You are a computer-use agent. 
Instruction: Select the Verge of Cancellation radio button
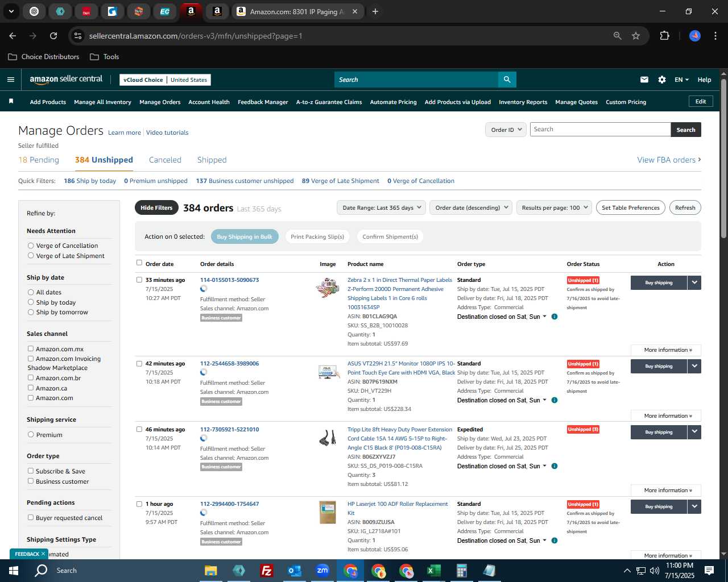[31, 246]
